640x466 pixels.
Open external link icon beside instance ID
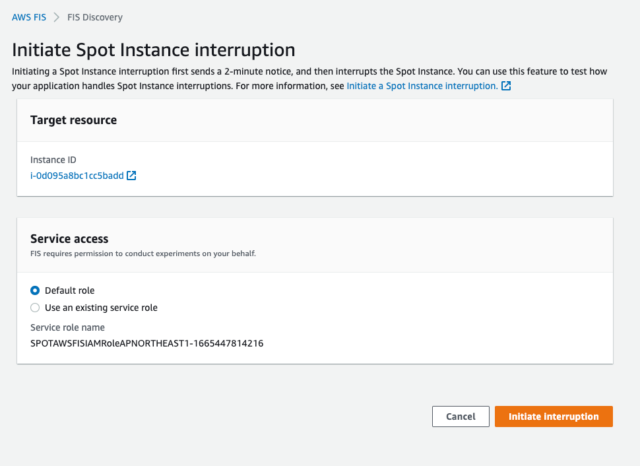tap(131, 175)
